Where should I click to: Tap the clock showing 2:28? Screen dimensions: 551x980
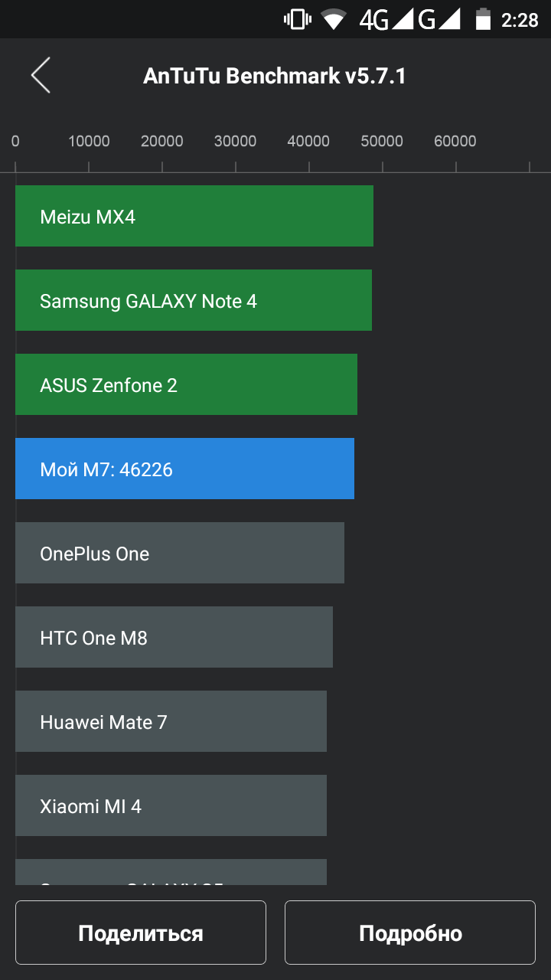coord(520,20)
